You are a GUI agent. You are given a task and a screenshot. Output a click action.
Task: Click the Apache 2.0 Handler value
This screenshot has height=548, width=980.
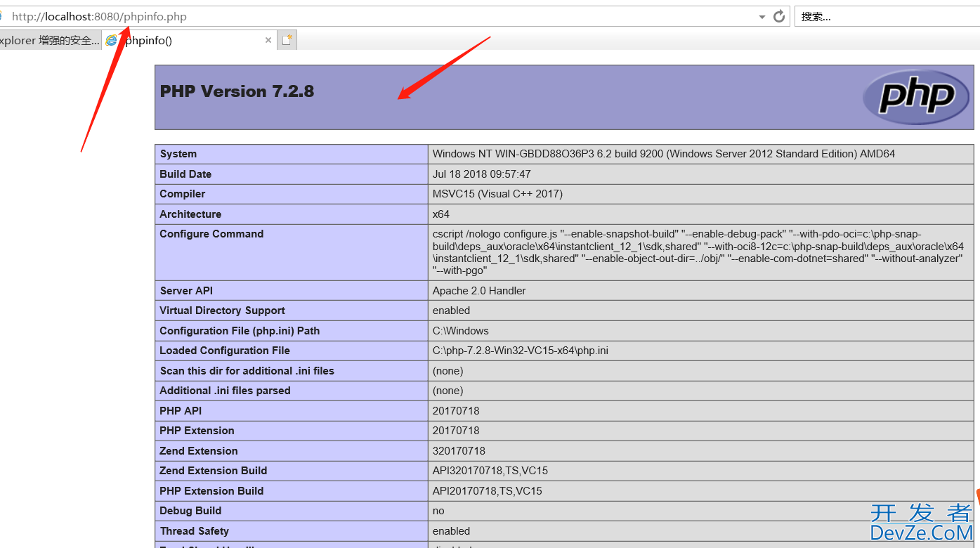click(x=479, y=290)
